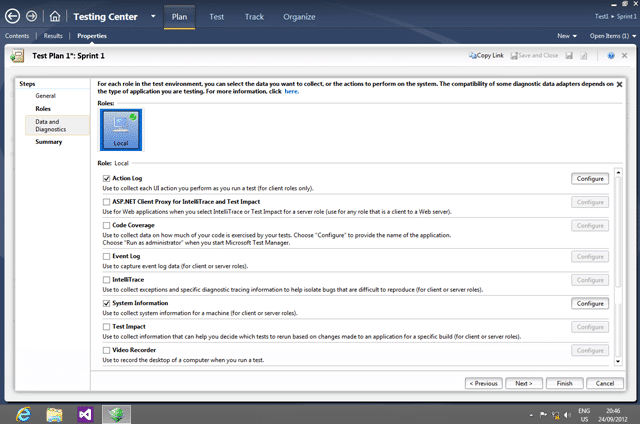Click the ENG US language indicator
The width and height of the screenshot is (640, 424).
pyautogui.click(x=584, y=415)
